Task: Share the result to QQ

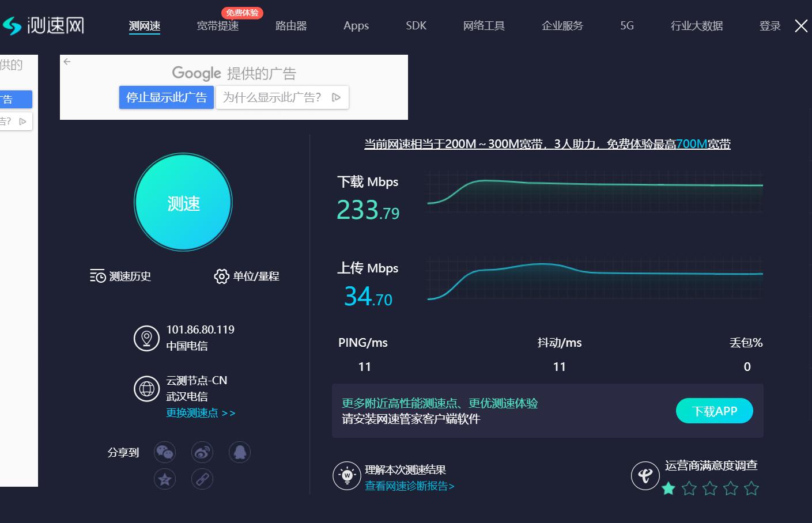Action: point(239,452)
